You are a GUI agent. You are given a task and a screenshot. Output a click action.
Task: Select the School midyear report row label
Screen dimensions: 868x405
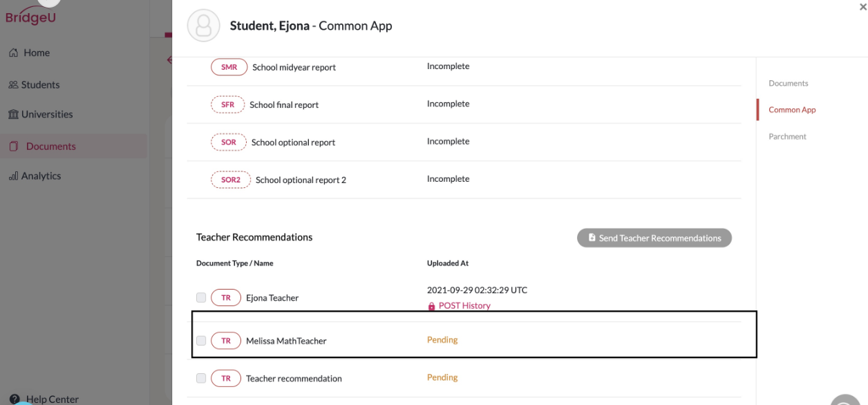coord(294,68)
